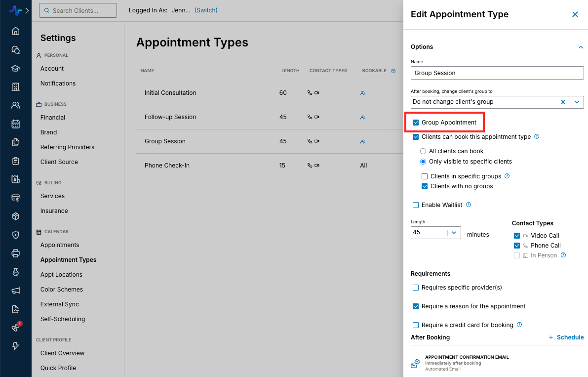The height and width of the screenshot is (377, 588).
Task: Open Notifications settings
Action: [x=58, y=84]
